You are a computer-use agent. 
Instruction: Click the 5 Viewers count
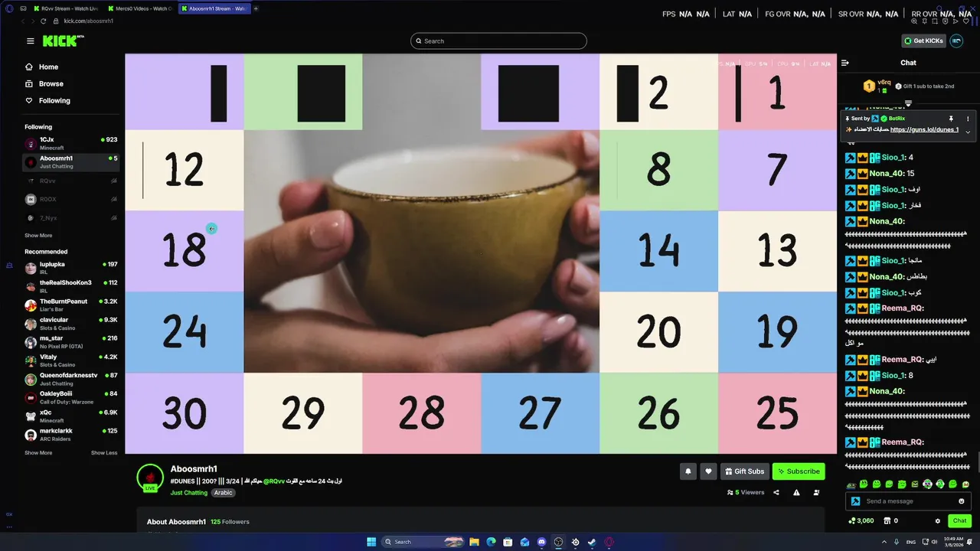(746, 493)
